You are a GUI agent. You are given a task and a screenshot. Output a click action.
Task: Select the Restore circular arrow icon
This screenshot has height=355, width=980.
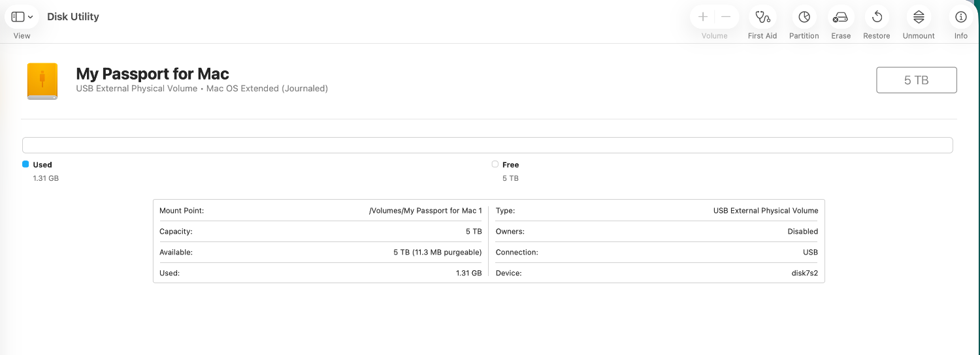point(877,17)
